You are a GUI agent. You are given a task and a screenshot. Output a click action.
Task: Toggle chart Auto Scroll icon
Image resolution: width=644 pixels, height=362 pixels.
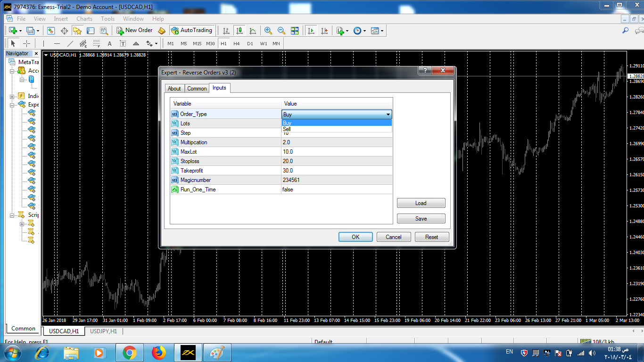click(311, 31)
